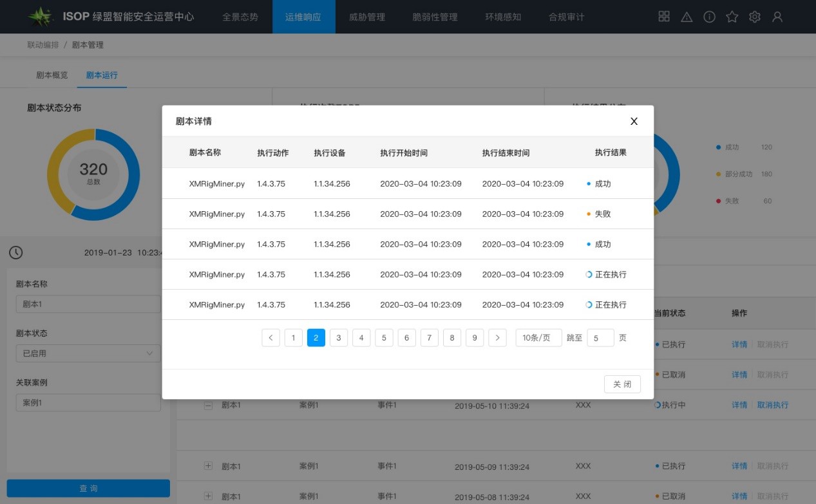
Task: Open favorites via the star icon
Action: (x=732, y=17)
